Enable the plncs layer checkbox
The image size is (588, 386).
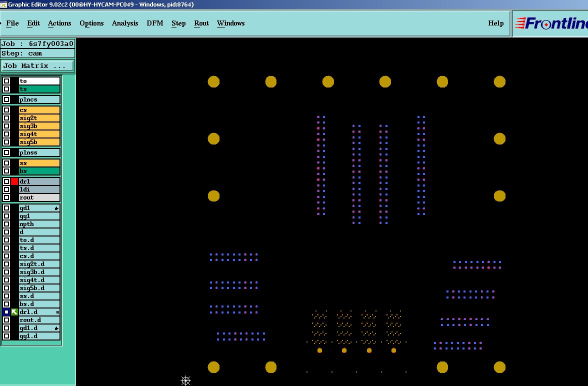pos(6,99)
